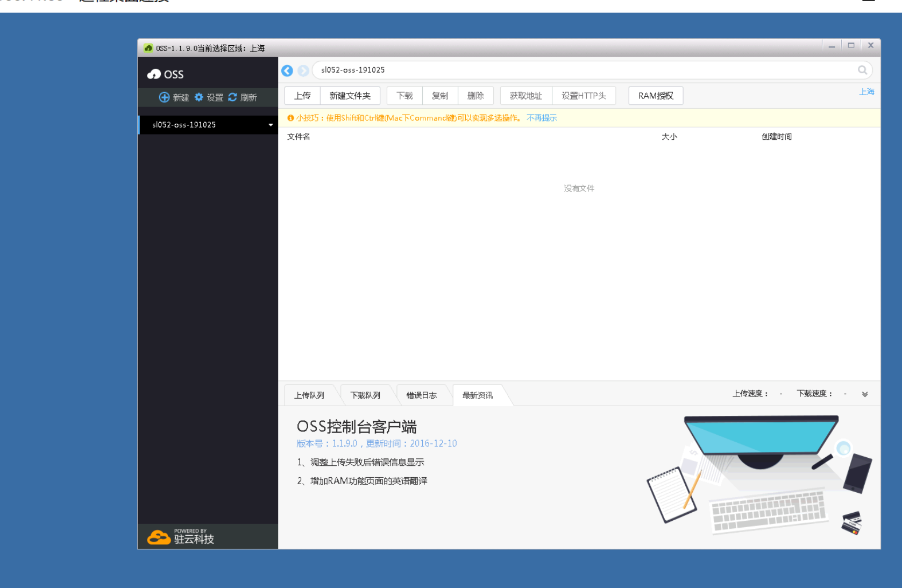The image size is (902, 588).
Task: Dismiss tip via 不再提示 link
Action: [x=542, y=118]
